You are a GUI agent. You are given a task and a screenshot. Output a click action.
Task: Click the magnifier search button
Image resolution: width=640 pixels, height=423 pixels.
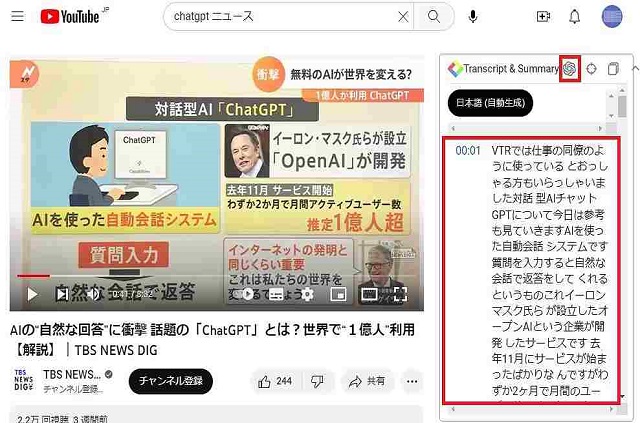pyautogui.click(x=433, y=17)
